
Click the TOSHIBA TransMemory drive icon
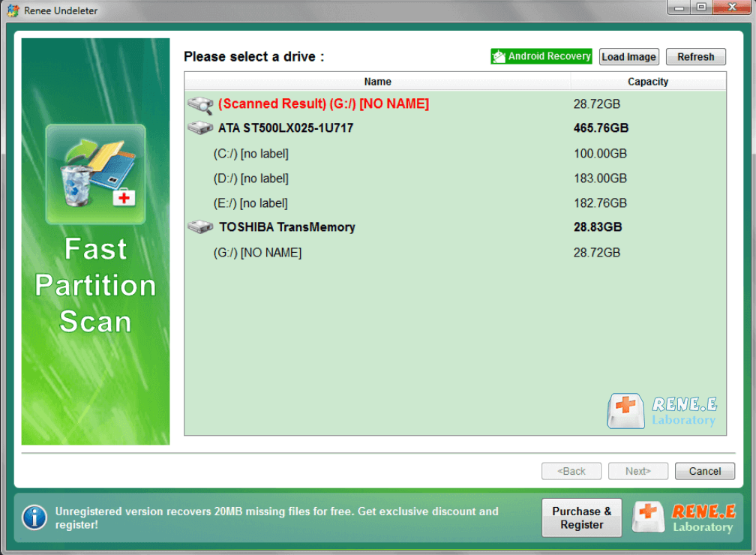click(200, 226)
